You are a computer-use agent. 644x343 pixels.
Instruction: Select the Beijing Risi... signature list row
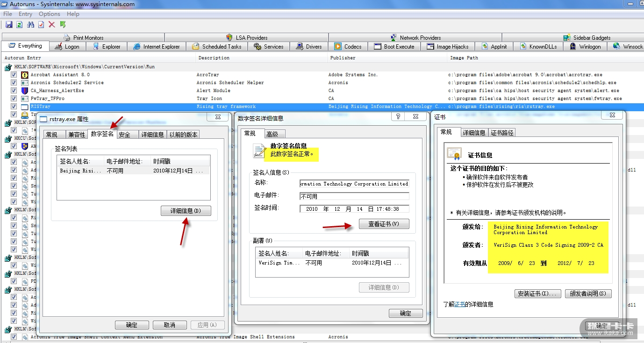click(134, 171)
